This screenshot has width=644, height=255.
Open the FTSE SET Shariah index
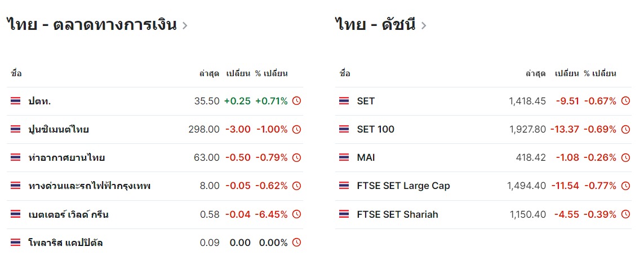(x=398, y=214)
